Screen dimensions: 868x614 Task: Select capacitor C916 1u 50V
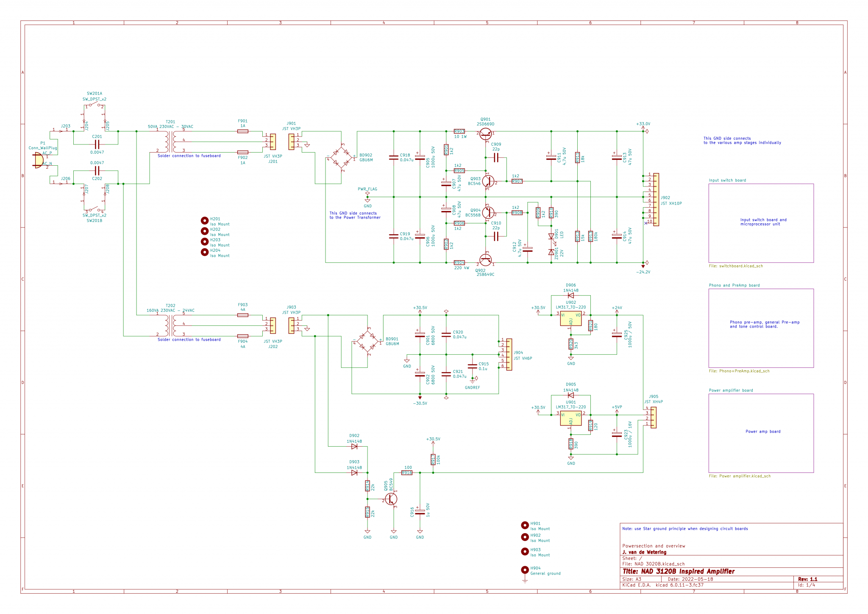(x=420, y=512)
